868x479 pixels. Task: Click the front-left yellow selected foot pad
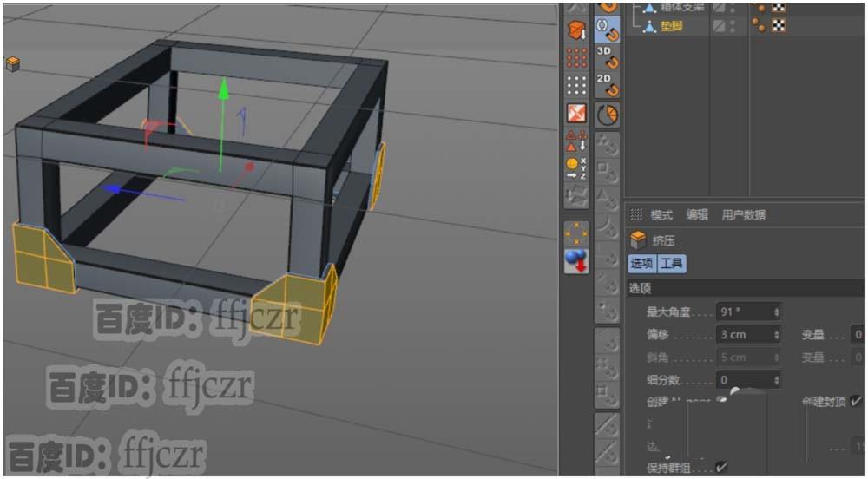43,258
